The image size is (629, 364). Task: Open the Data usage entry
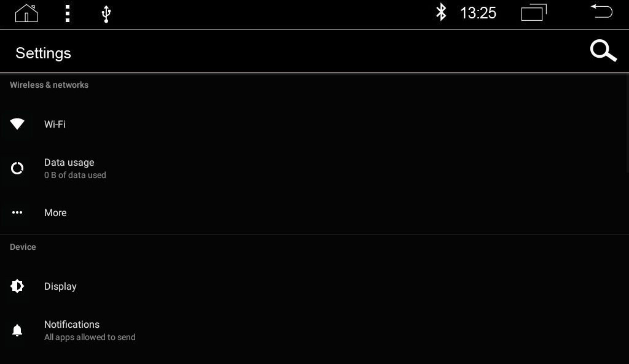click(x=314, y=168)
